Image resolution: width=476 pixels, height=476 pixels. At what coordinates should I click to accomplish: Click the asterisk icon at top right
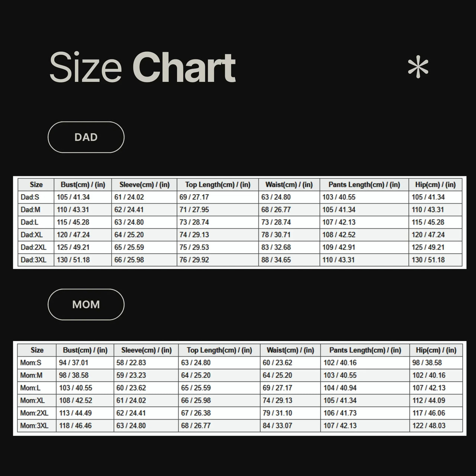(x=418, y=67)
